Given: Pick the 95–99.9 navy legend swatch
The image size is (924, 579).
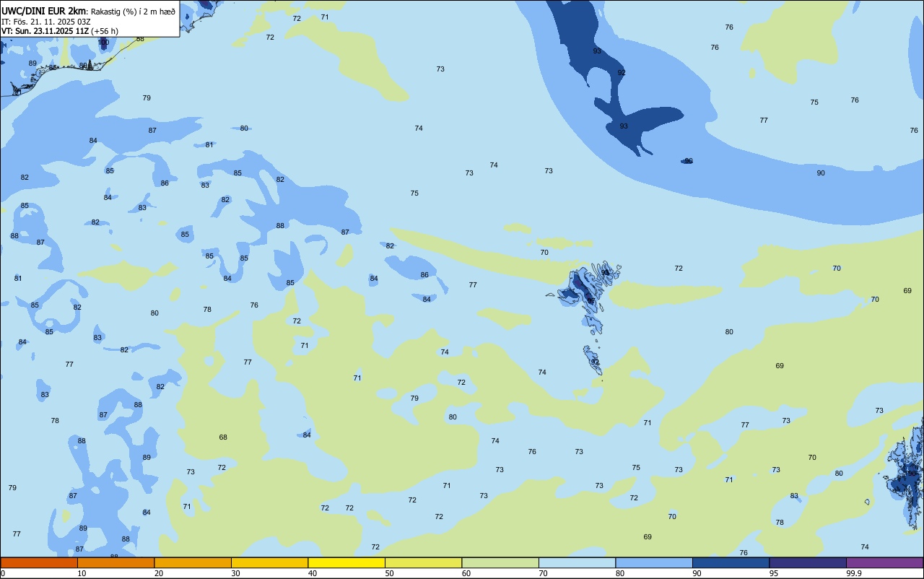Looking at the screenshot, I should pos(808,562).
